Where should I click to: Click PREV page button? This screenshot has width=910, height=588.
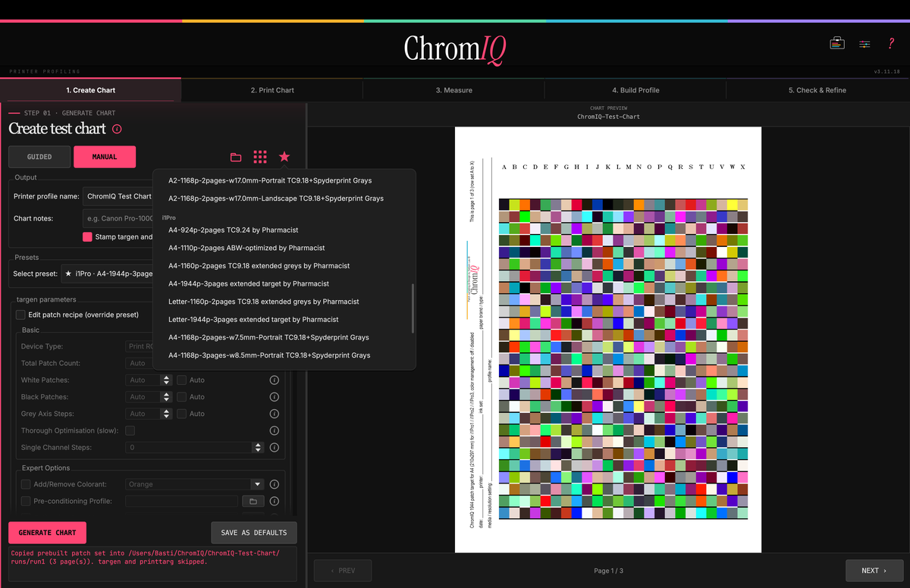coord(343,571)
